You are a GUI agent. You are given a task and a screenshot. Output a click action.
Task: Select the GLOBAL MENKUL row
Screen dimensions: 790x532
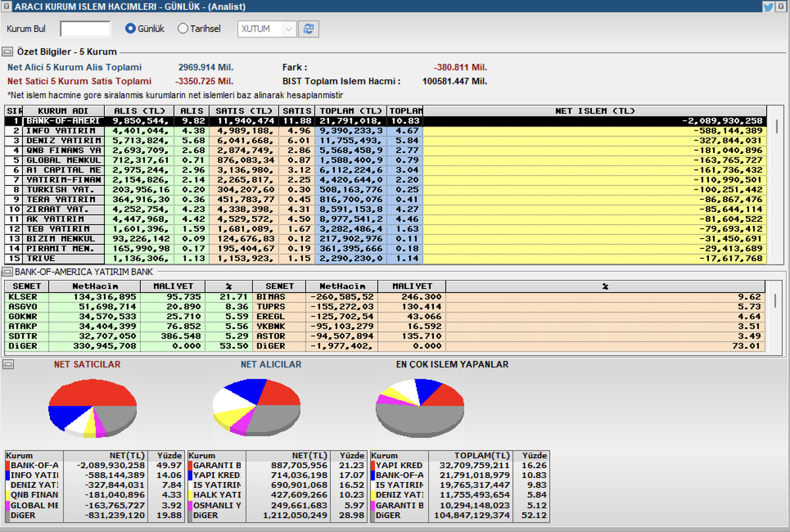[386, 161]
